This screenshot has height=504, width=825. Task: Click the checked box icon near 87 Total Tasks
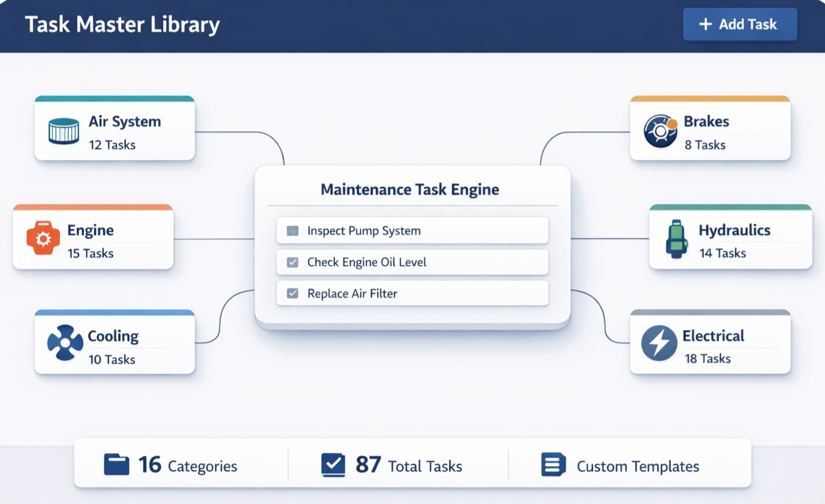pyautogui.click(x=334, y=464)
